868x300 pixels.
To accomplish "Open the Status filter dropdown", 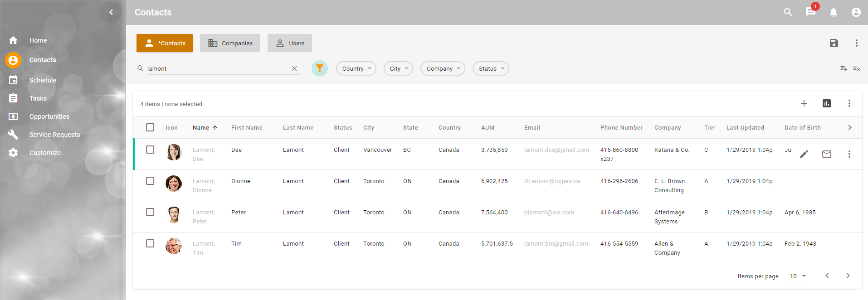I will pyautogui.click(x=491, y=68).
